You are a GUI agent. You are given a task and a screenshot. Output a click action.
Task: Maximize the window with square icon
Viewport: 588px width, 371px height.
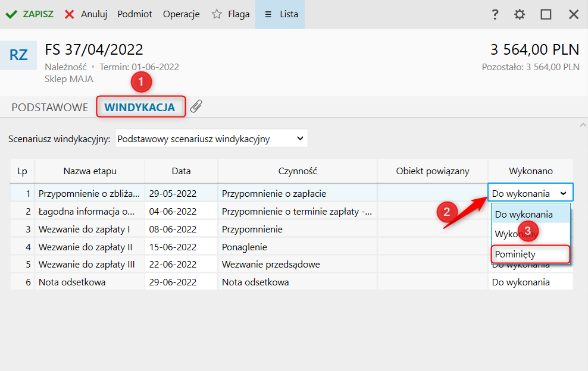point(546,14)
